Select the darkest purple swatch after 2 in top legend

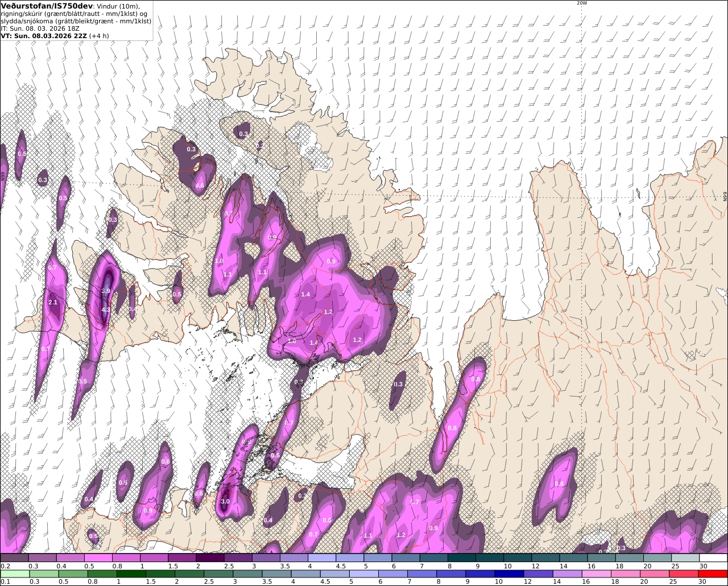coord(210,558)
